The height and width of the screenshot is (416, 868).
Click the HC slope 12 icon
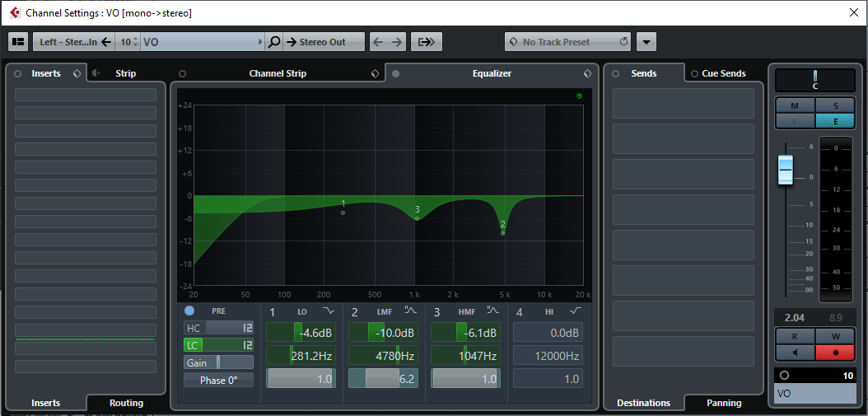coord(247,328)
